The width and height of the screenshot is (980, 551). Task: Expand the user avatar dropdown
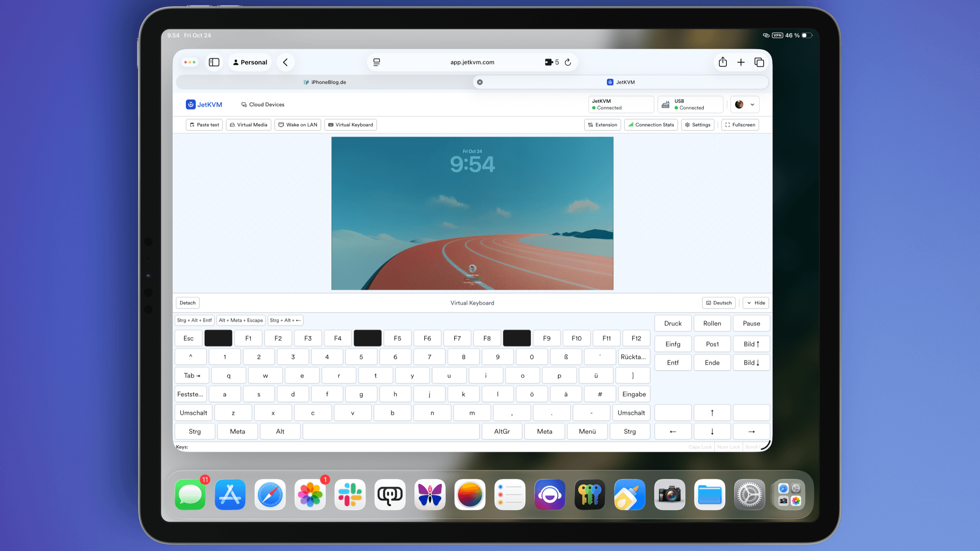point(744,104)
